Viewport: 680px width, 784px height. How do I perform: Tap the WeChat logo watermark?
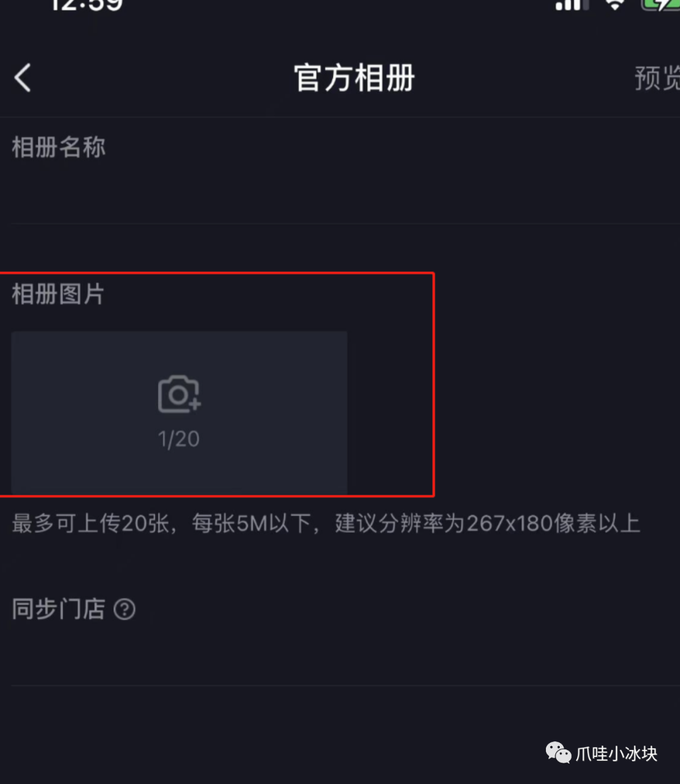[x=558, y=753]
